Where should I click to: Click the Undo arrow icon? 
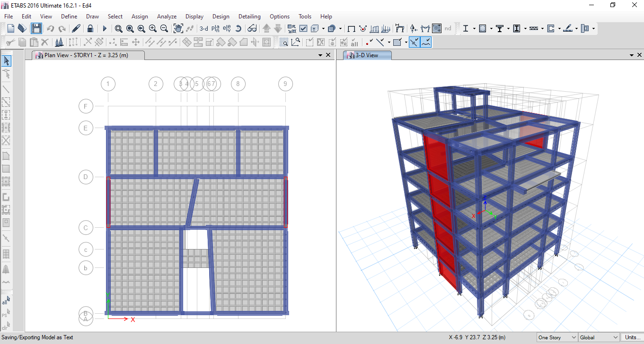tap(50, 28)
